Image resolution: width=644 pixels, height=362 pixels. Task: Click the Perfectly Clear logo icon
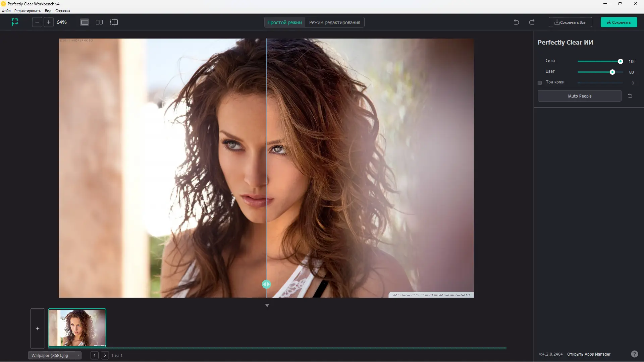(x=14, y=22)
